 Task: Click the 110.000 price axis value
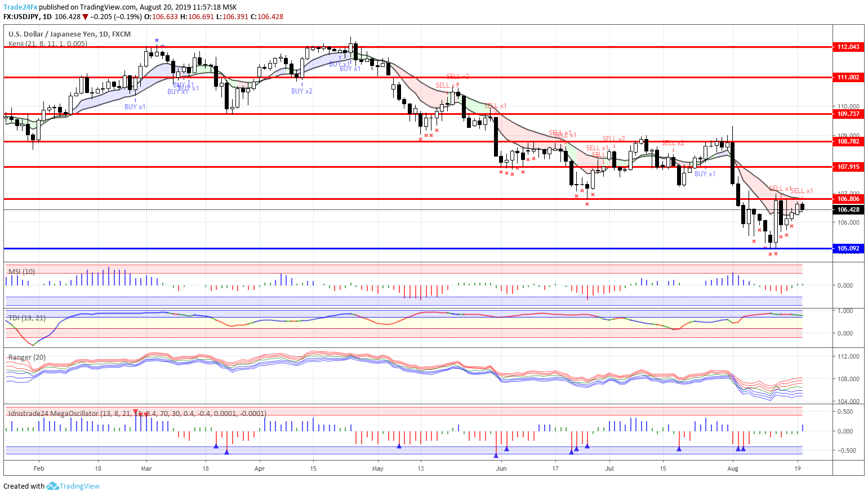click(848, 106)
